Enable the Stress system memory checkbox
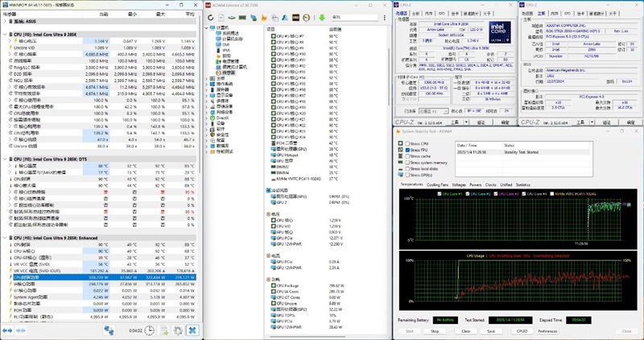This screenshot has width=644, height=340. (x=407, y=163)
